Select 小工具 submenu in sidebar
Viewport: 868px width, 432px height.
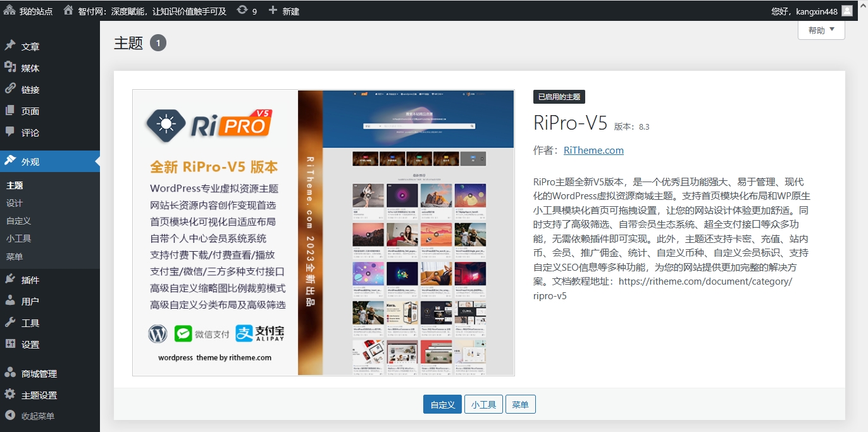(x=19, y=238)
